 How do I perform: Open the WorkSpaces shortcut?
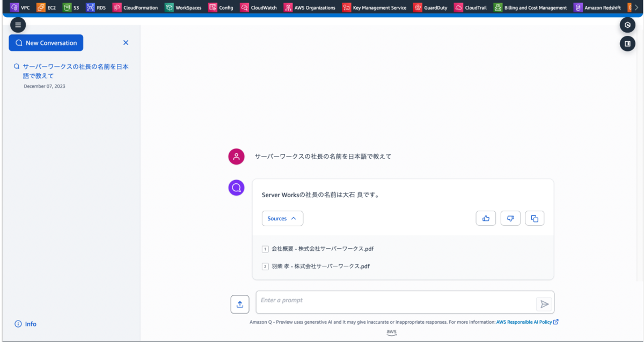pyautogui.click(x=183, y=8)
